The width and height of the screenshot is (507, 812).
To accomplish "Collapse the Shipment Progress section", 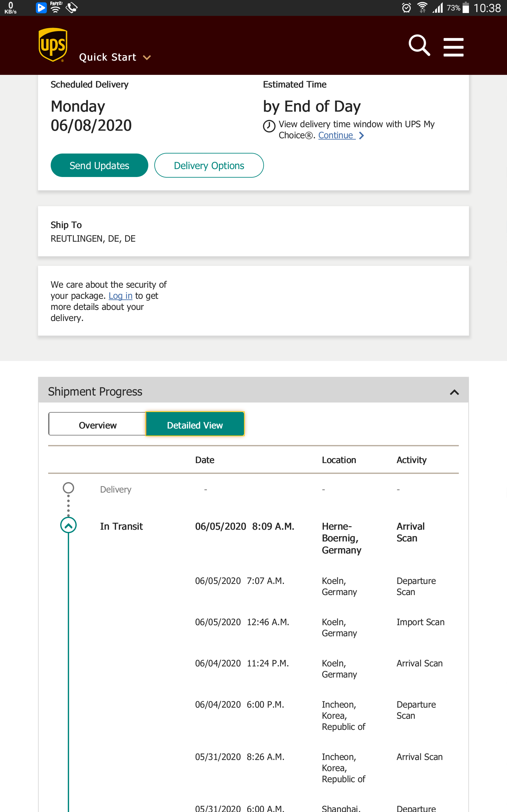I will coord(454,392).
